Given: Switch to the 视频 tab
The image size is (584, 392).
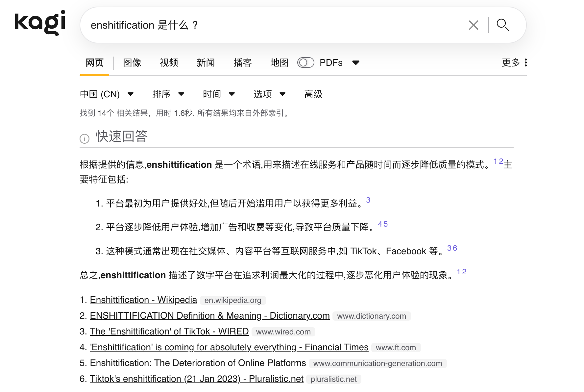Looking at the screenshot, I should 169,62.
